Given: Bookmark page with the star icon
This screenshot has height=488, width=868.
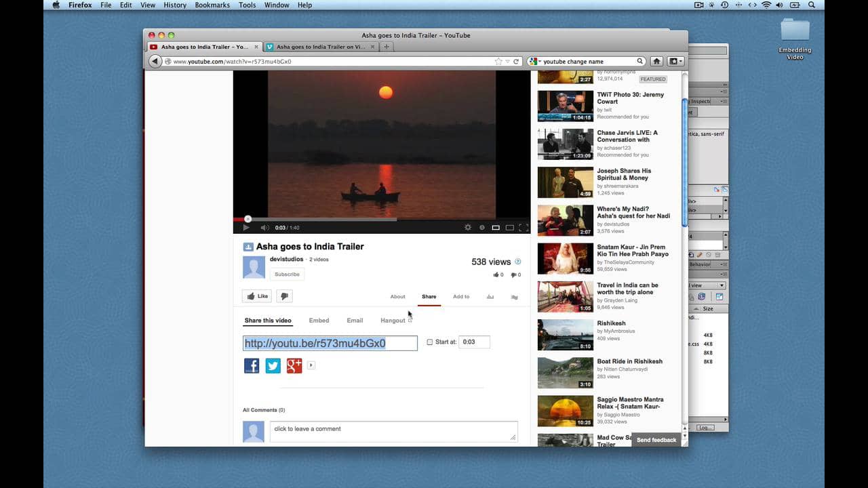Looking at the screenshot, I should (498, 61).
